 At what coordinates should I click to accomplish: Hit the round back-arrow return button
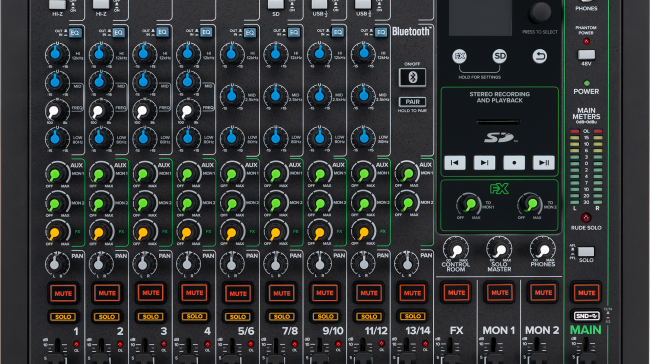tap(539, 56)
